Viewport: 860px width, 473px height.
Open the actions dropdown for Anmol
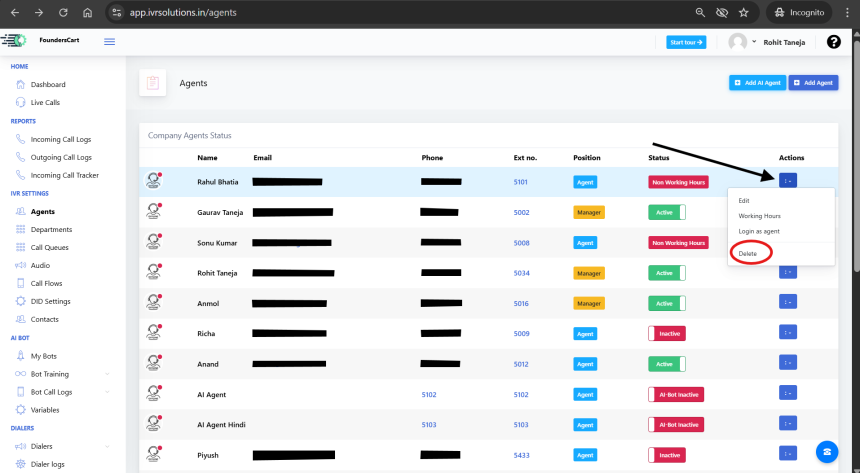coord(788,302)
